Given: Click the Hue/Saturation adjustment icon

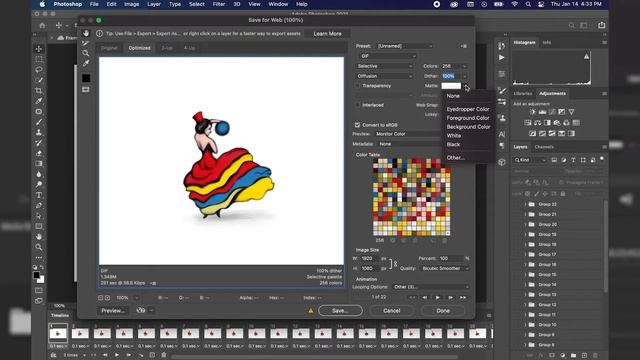Looking at the screenshot, I should [528, 123].
